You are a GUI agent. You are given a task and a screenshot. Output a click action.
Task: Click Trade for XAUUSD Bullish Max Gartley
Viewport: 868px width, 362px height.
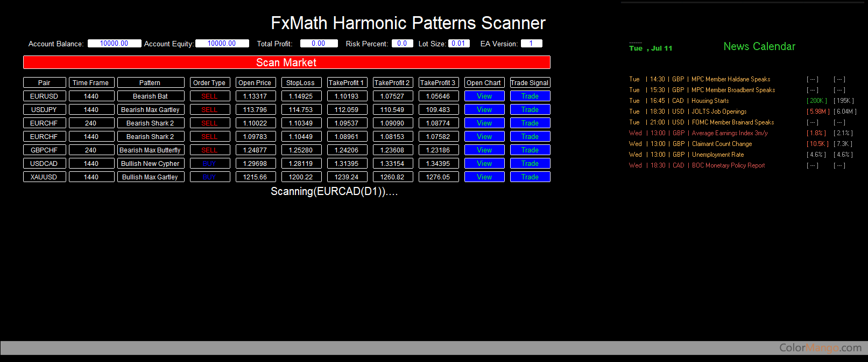tap(530, 177)
